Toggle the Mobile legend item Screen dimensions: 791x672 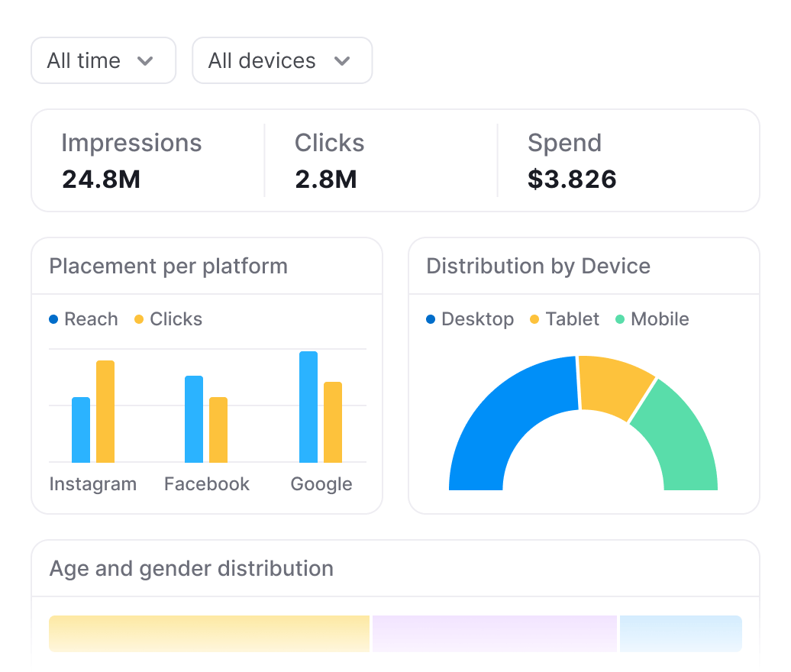pos(652,319)
